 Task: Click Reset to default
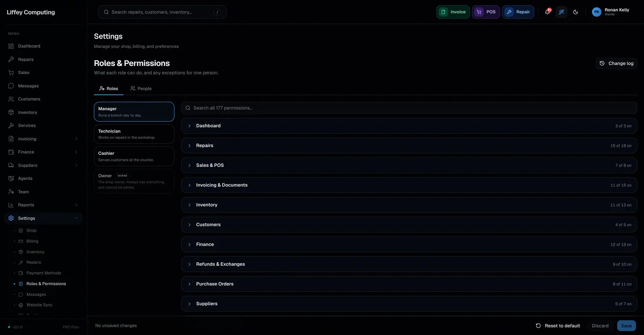[558, 326]
